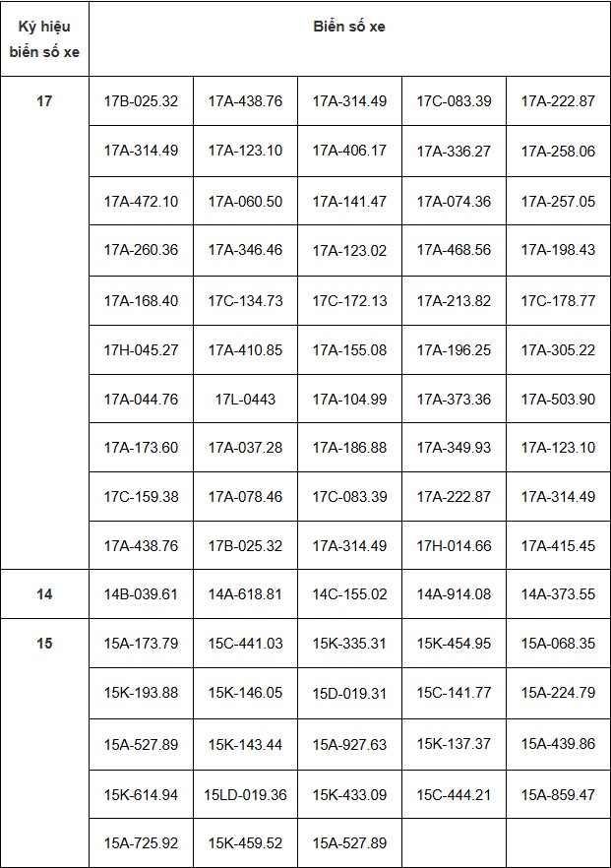The height and width of the screenshot is (868, 611).
Task: Click the plate 17L-0443 cell
Action: click(245, 399)
